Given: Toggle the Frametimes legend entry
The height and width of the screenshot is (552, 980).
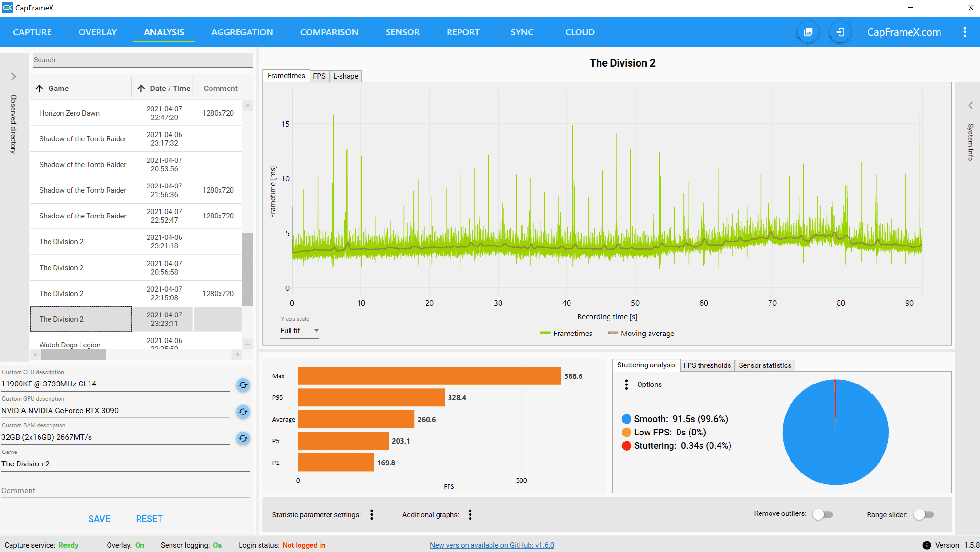Looking at the screenshot, I should 566,334.
